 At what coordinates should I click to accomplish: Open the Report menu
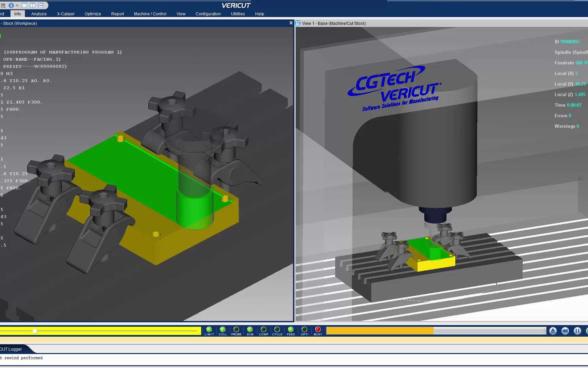117,14
